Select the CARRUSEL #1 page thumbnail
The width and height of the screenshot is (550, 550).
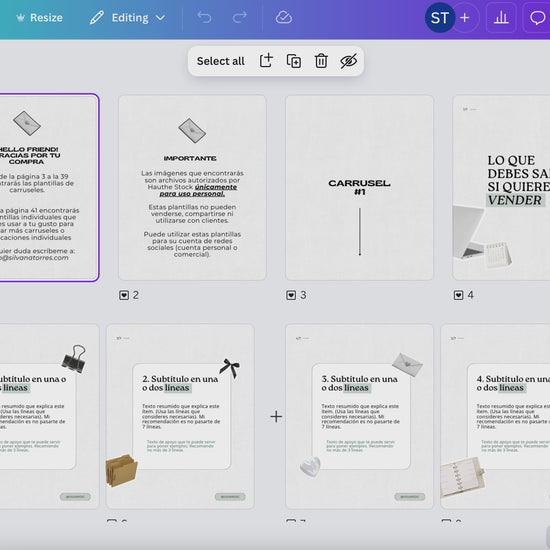(x=359, y=188)
